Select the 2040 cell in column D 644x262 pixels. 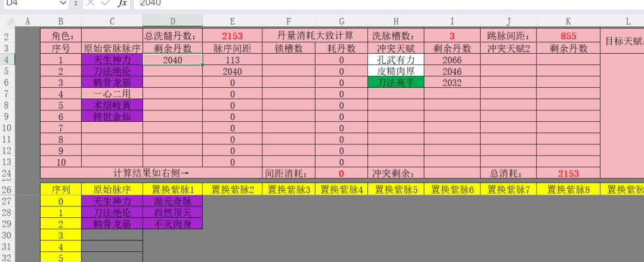(x=172, y=60)
